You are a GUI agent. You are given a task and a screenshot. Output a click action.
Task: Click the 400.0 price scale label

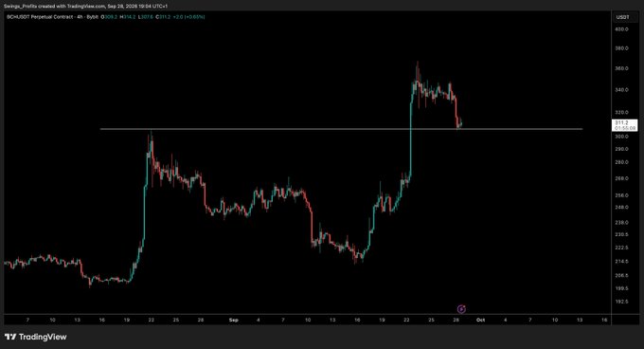pyautogui.click(x=621, y=29)
